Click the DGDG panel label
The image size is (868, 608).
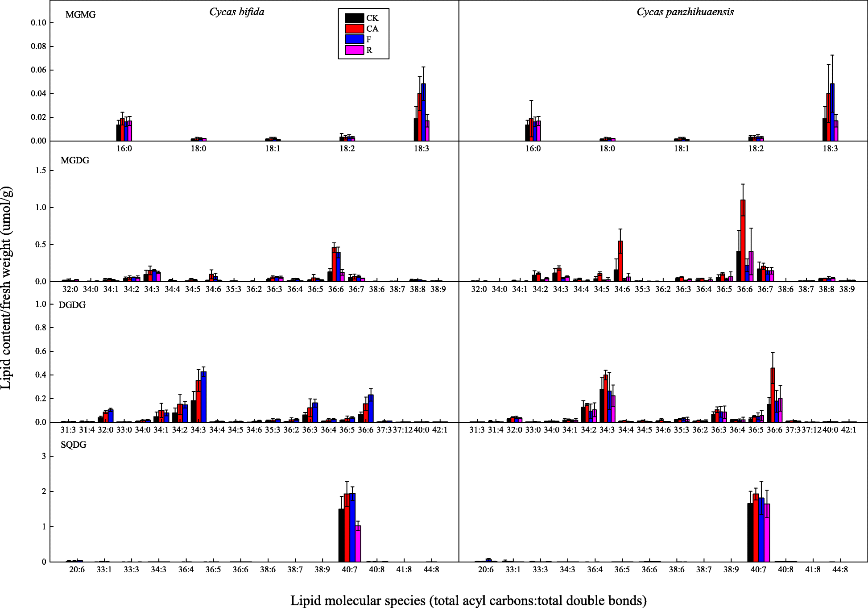click(x=72, y=305)
